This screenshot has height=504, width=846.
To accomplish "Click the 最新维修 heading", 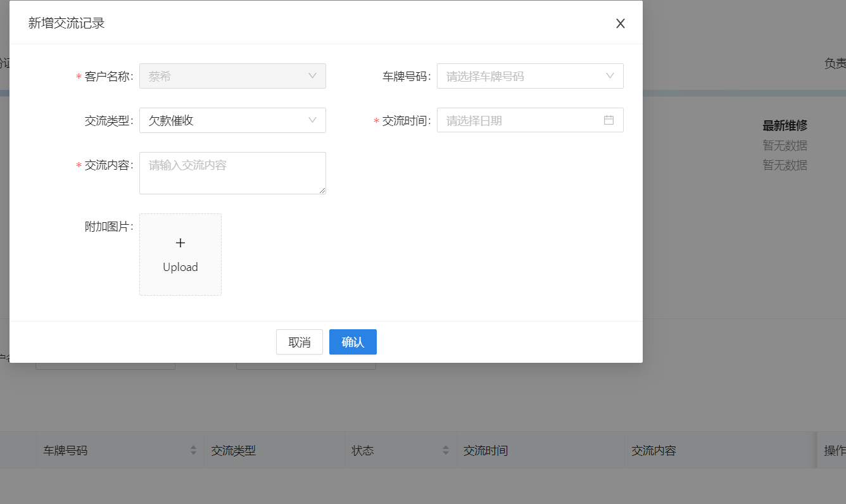I will coord(785,125).
